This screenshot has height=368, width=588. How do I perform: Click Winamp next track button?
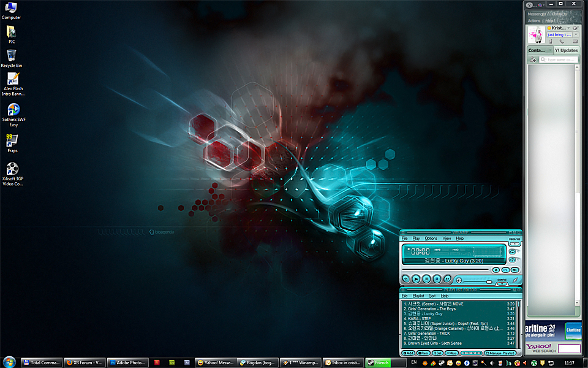pos(447,279)
